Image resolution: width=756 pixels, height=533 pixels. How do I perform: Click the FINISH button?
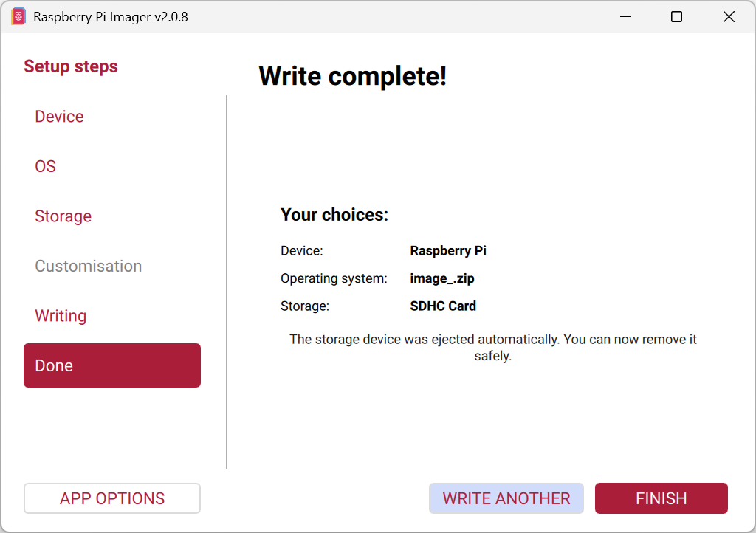(x=661, y=498)
